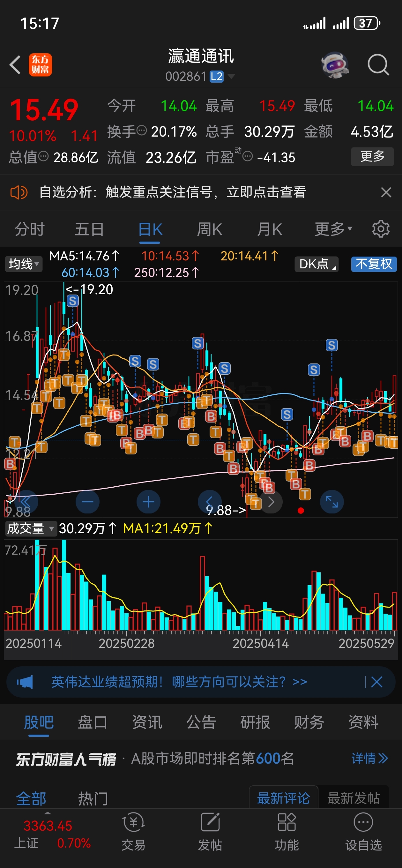Tap the 发帖 pencil icon
The height and width of the screenshot is (868, 402).
210,822
